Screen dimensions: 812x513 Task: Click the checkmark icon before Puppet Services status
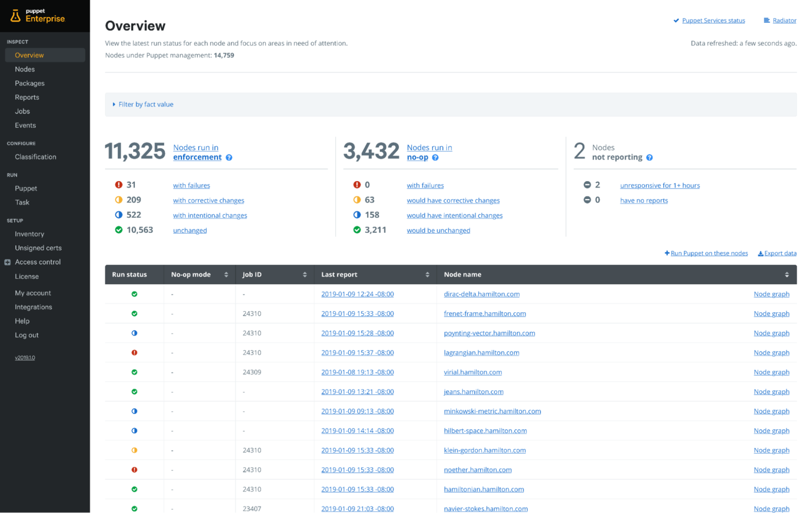676,20
